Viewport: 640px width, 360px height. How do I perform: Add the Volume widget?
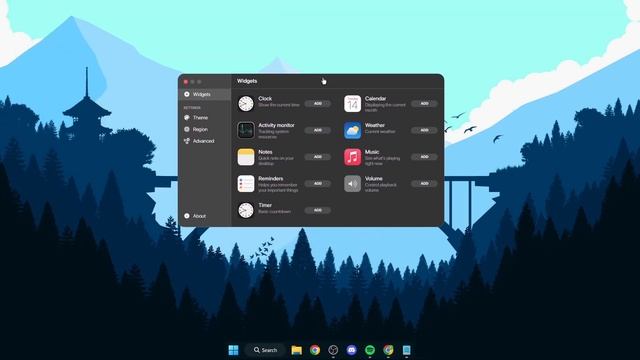(x=424, y=184)
